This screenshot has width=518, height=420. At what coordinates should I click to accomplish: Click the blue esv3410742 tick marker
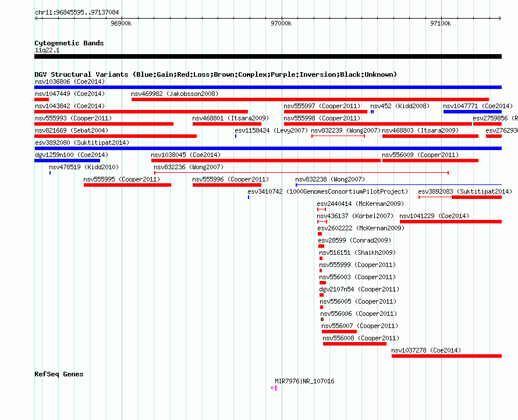tap(249, 197)
